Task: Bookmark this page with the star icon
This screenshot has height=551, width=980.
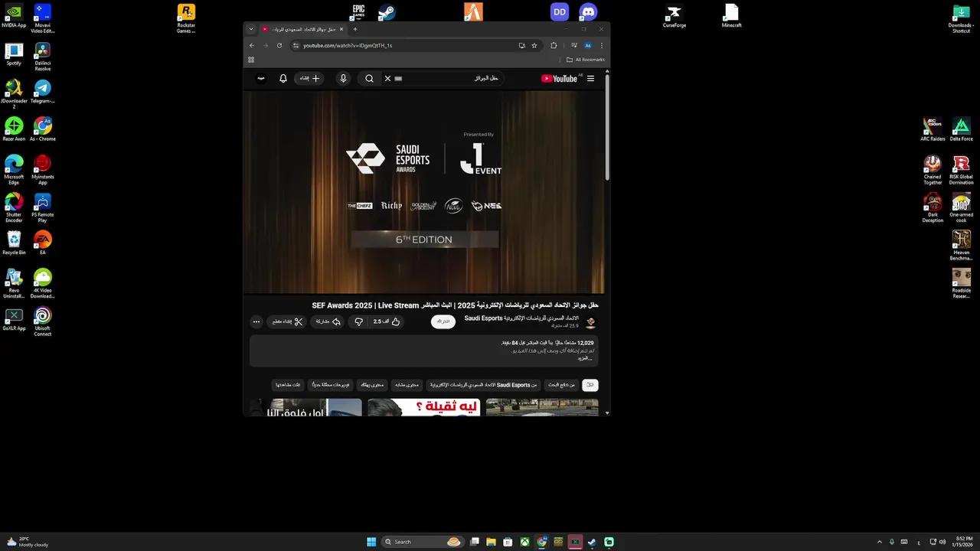Action: (x=534, y=45)
